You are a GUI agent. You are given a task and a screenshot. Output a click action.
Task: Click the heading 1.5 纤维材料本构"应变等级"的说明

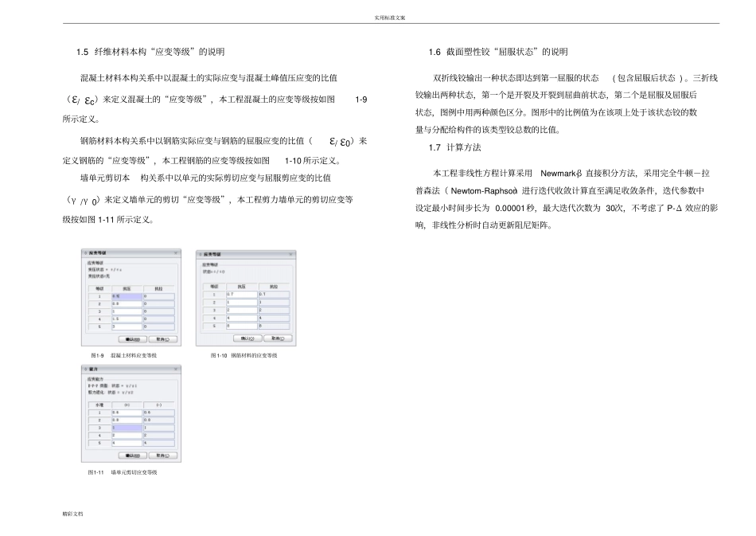(150, 52)
